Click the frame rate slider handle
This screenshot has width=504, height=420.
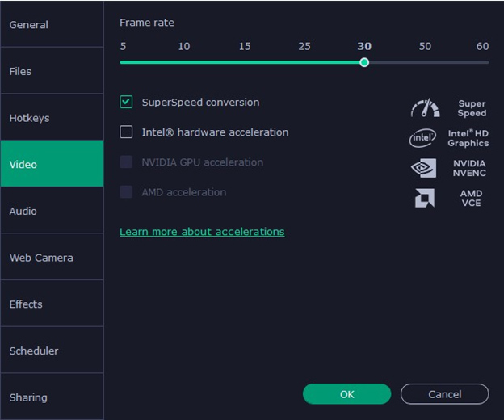pyautogui.click(x=364, y=62)
